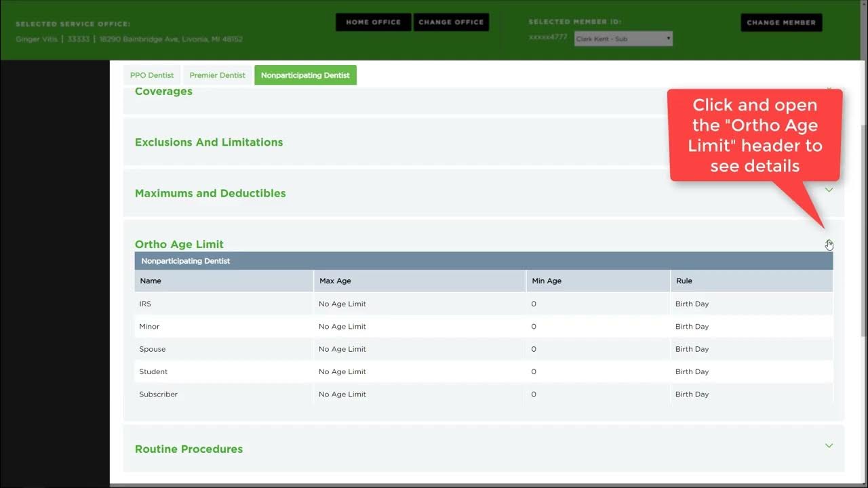This screenshot has height=488, width=868.
Task: Click the Nonparticipating Dentist table title bar
Action: (x=484, y=261)
